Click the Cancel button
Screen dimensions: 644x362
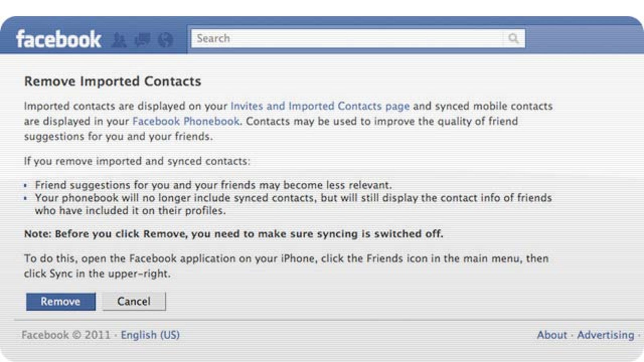(134, 301)
